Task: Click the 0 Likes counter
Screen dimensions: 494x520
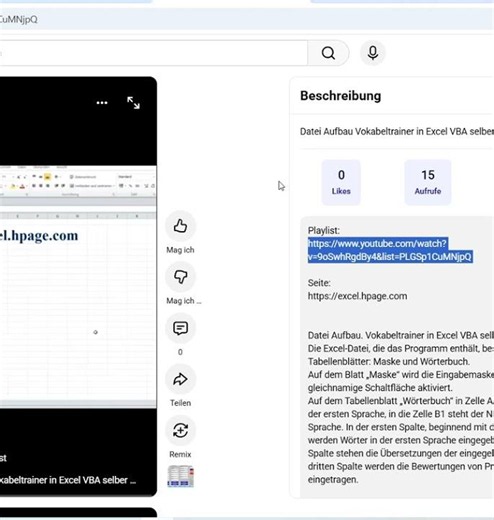Action: tap(341, 182)
